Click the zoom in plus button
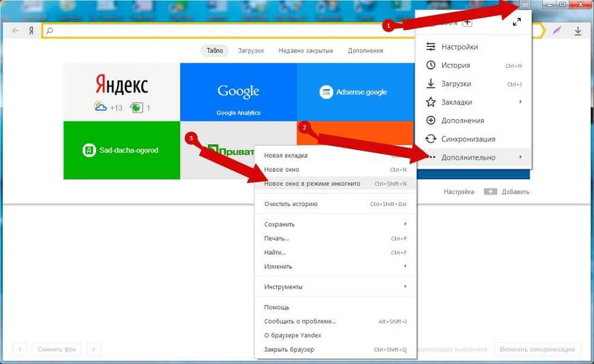 click(x=467, y=23)
